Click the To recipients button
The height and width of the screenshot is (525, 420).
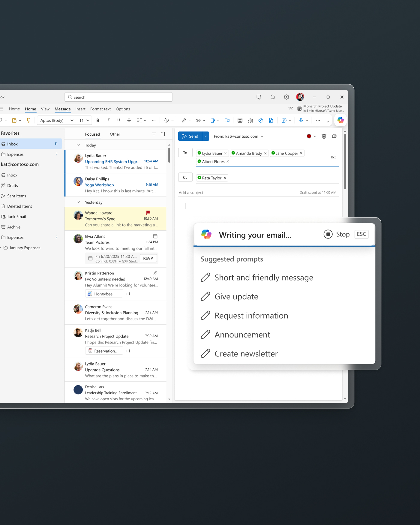185,153
